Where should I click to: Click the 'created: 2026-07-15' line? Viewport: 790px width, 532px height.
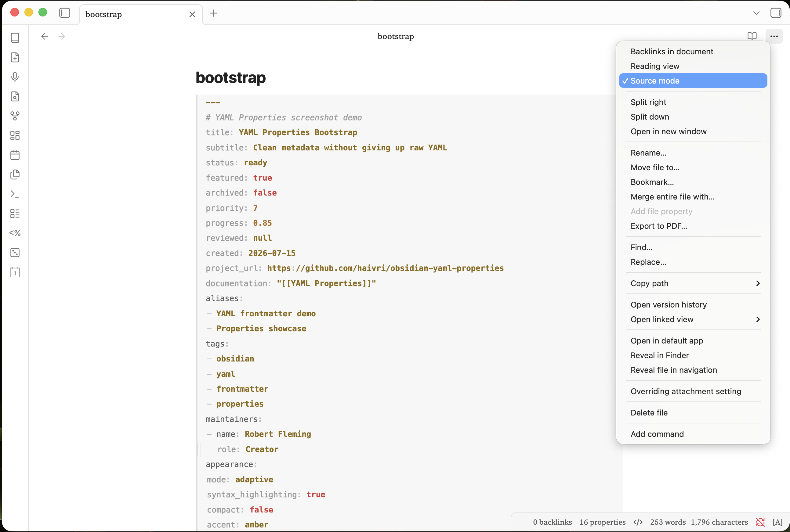[x=251, y=253]
